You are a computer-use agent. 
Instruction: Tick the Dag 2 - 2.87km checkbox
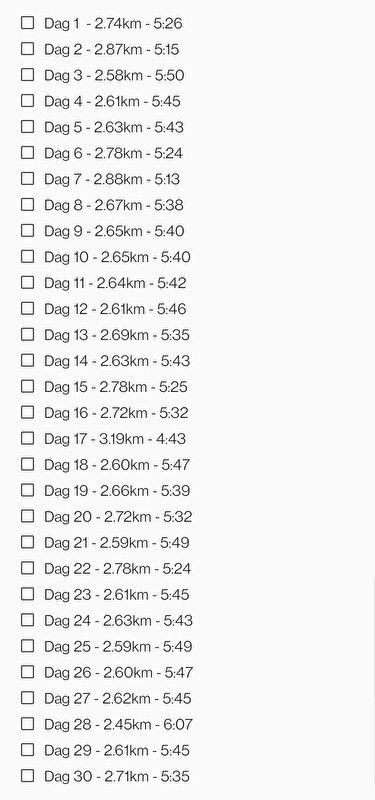coord(28,48)
